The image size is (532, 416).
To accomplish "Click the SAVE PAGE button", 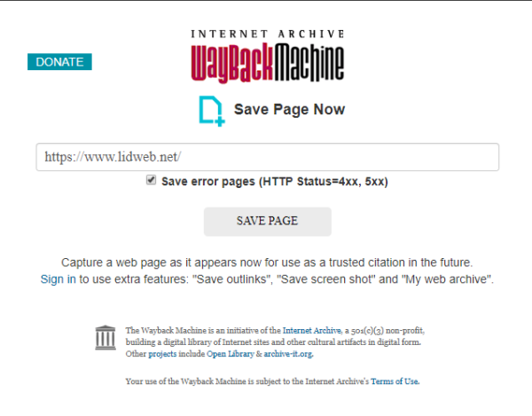I will coord(268,221).
